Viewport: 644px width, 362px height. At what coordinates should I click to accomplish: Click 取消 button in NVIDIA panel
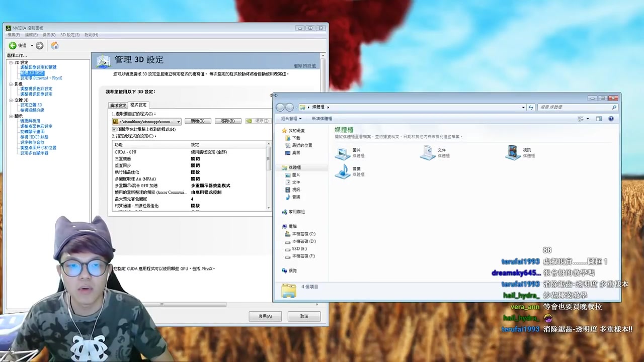pos(304,316)
